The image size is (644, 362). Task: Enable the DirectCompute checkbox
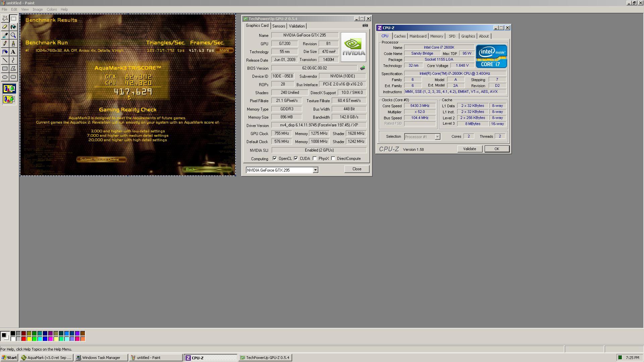click(x=333, y=159)
